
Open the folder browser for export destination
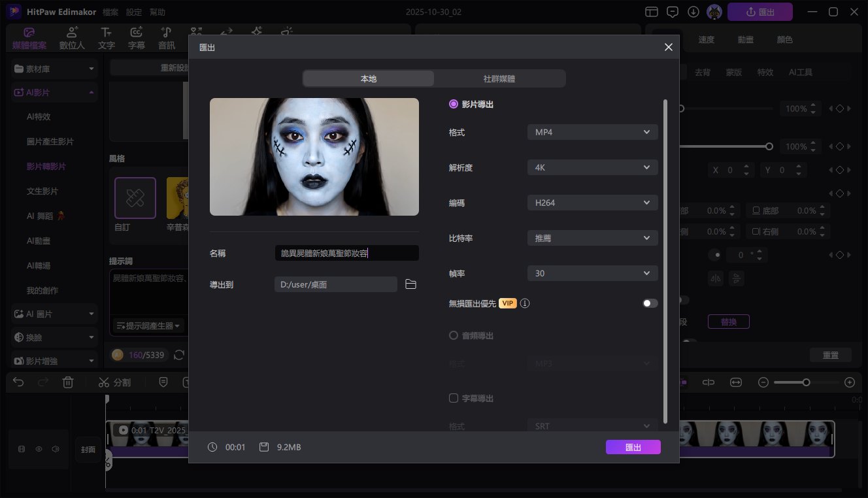410,284
